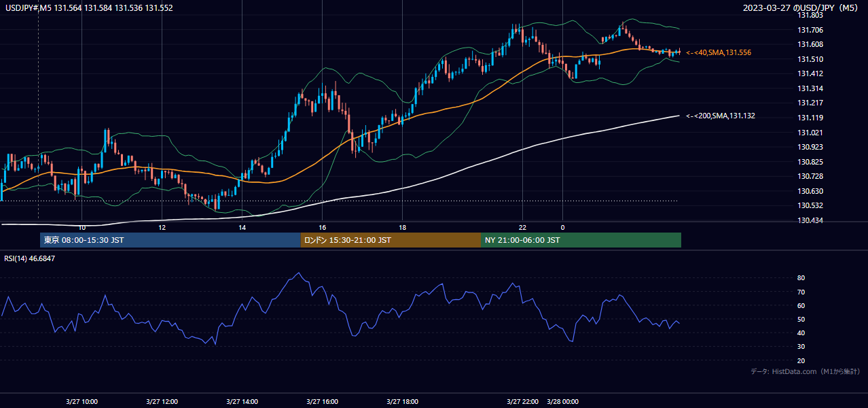
Task: Click RSI axis level 70
Action: pos(801,292)
